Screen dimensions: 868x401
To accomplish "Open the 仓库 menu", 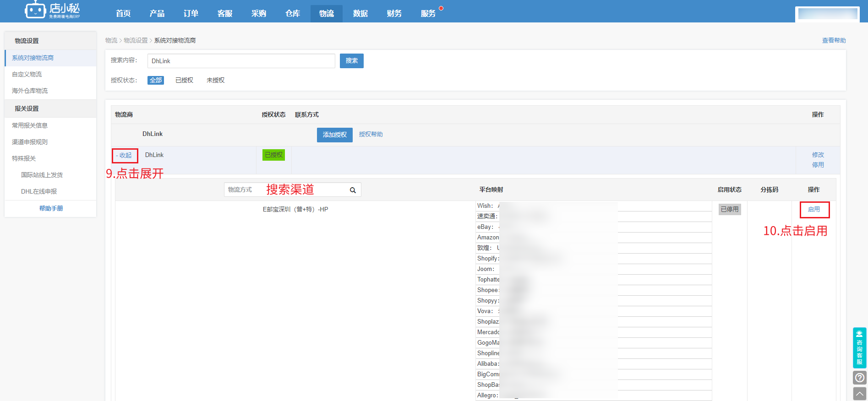I will [x=293, y=13].
